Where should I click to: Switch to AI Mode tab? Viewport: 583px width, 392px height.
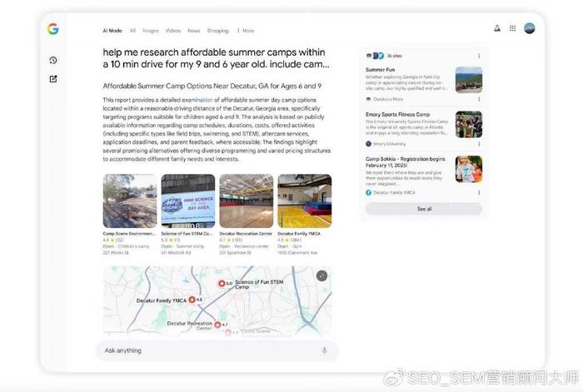(112, 31)
